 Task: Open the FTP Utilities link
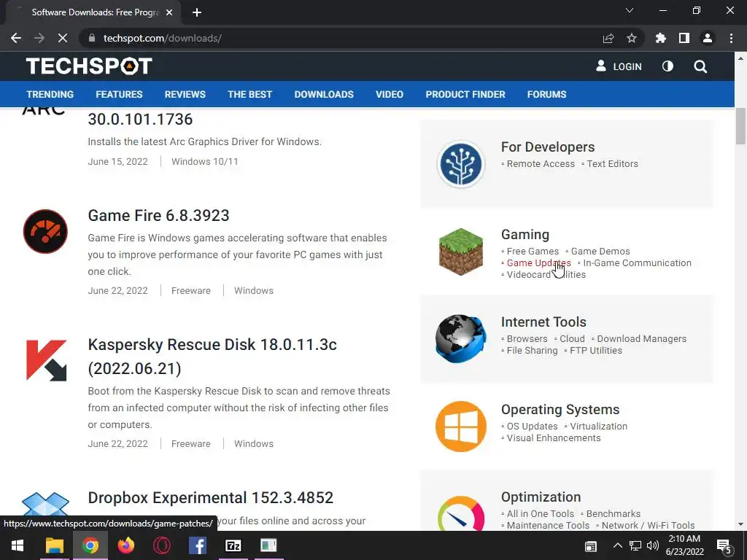(x=596, y=351)
